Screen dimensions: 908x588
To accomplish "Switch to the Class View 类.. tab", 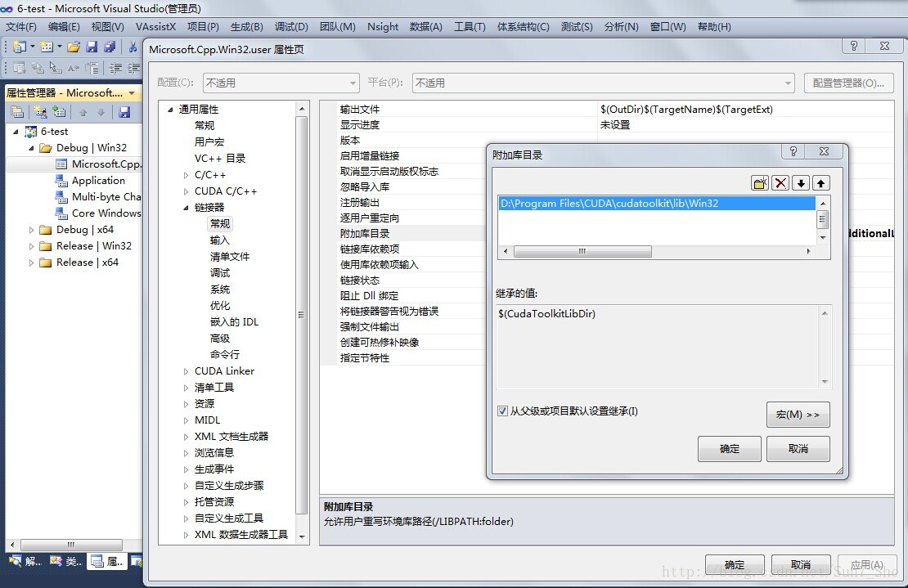I will [x=65, y=561].
